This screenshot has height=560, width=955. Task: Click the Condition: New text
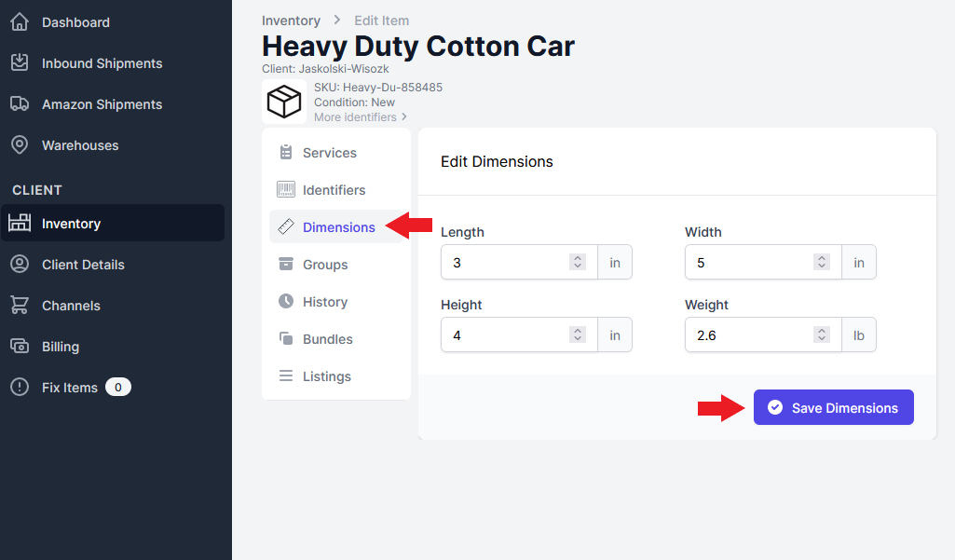354,102
